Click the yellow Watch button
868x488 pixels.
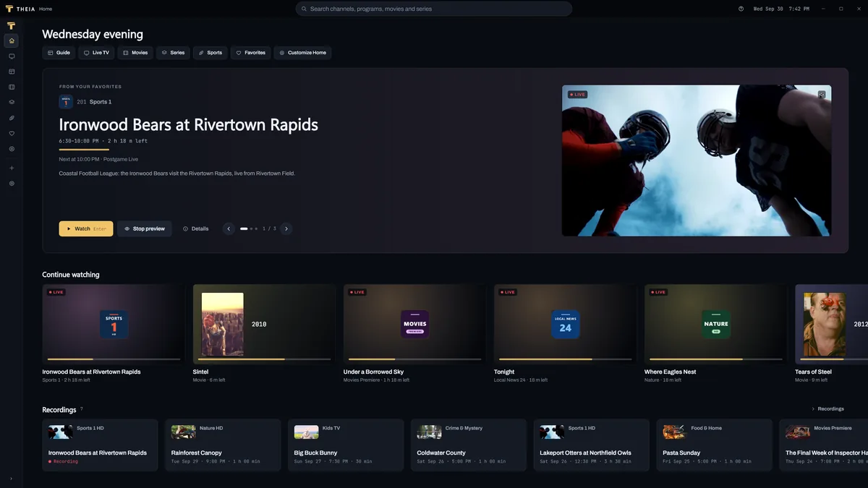point(86,228)
